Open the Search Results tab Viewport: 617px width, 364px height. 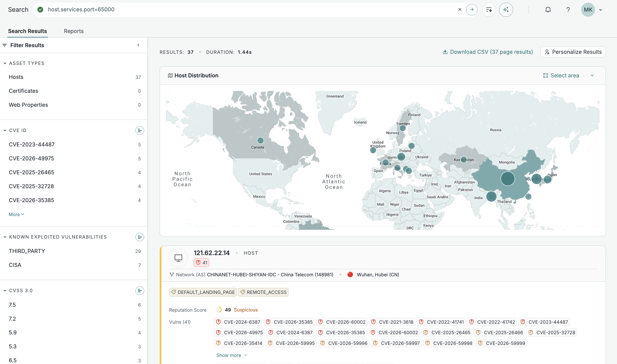coord(27,31)
